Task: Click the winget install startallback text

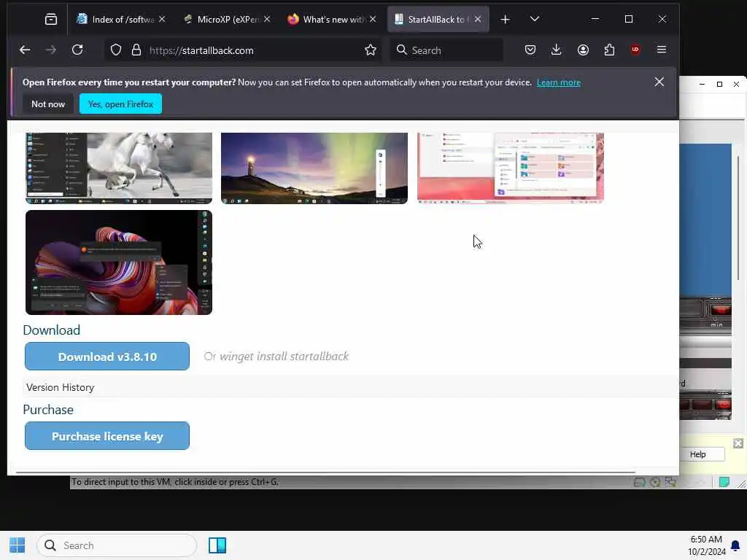Action: 284,356
